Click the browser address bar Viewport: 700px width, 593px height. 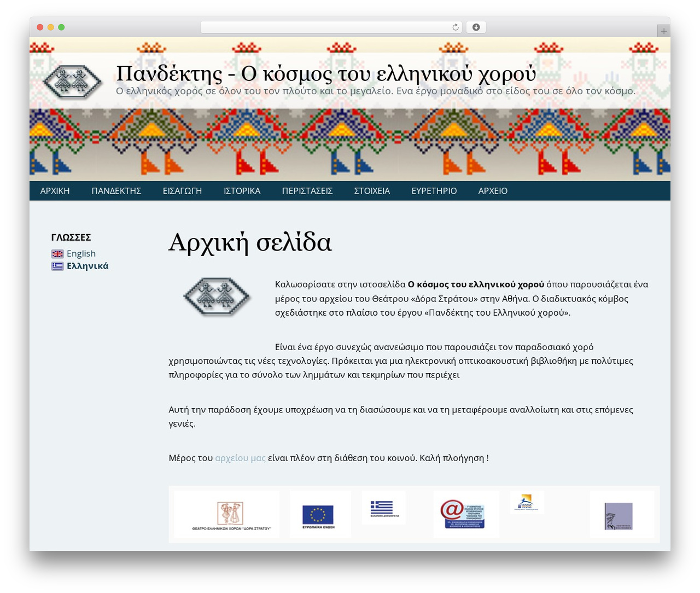[x=331, y=27]
